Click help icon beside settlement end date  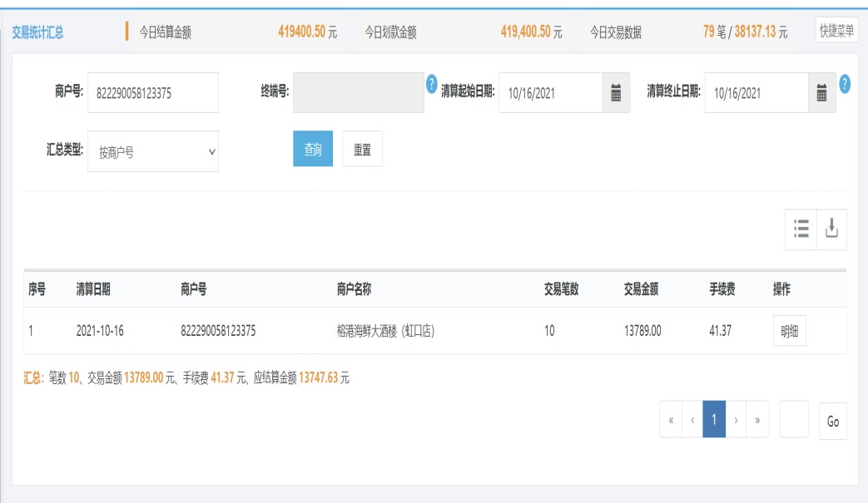pyautogui.click(x=845, y=84)
